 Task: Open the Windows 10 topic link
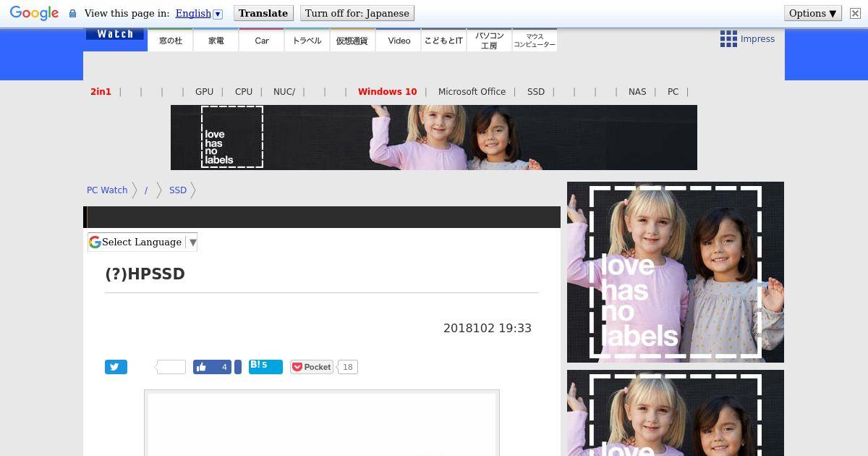tap(388, 92)
